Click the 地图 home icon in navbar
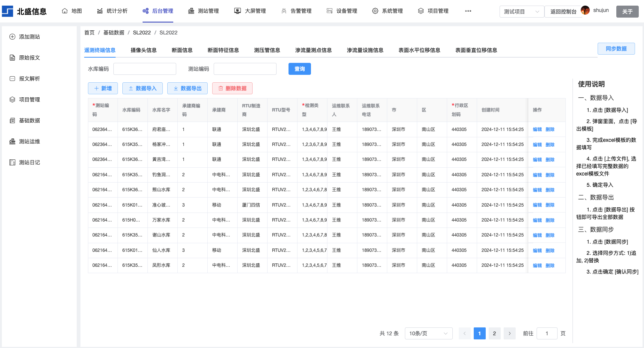The width and height of the screenshot is (644, 348). click(x=65, y=11)
